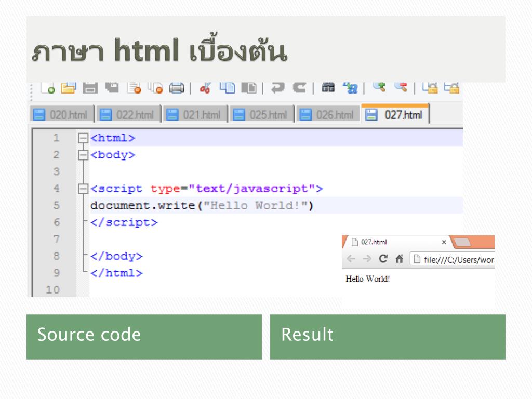Close the 027.html browser tab
532x399 pixels.
(x=444, y=242)
